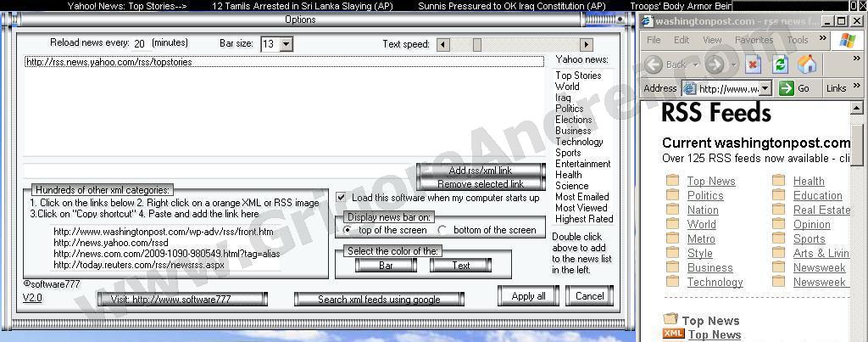This screenshot has height=342, width=868.
Task: Click the browser Home icon
Action: [807, 64]
